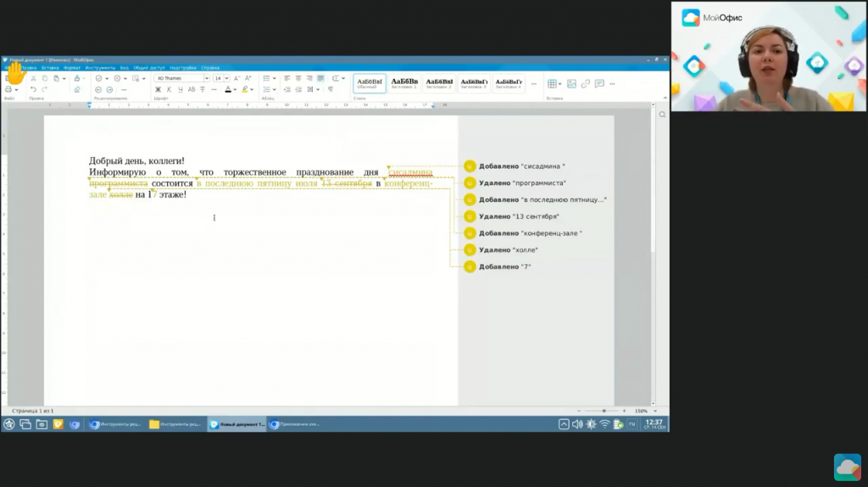Viewport: 868px width, 487px height.
Task: Toggle Strikethrough formatting
Action: pos(203,89)
